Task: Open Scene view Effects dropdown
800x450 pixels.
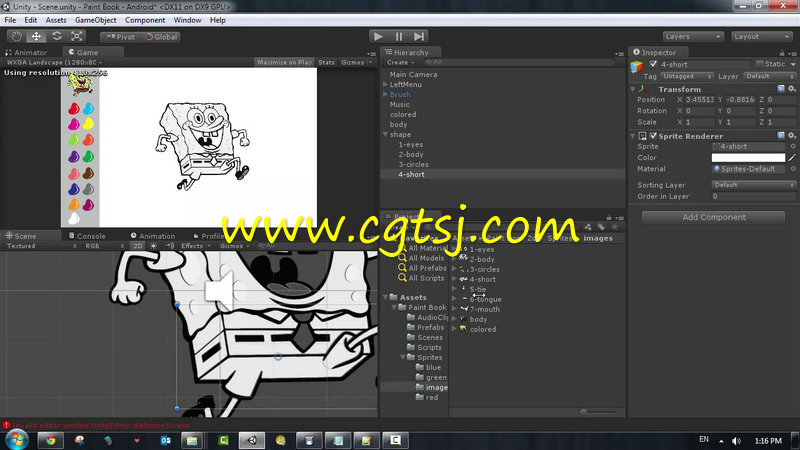Action: [x=195, y=246]
